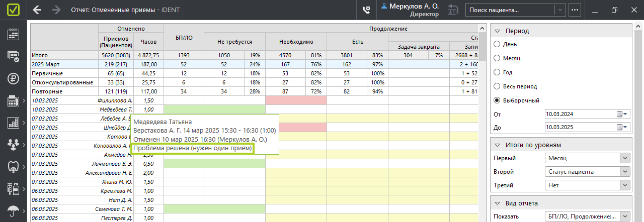The image size is (644, 222).
Task: Click the tooth icon in sidebar
Action: (x=13, y=166)
